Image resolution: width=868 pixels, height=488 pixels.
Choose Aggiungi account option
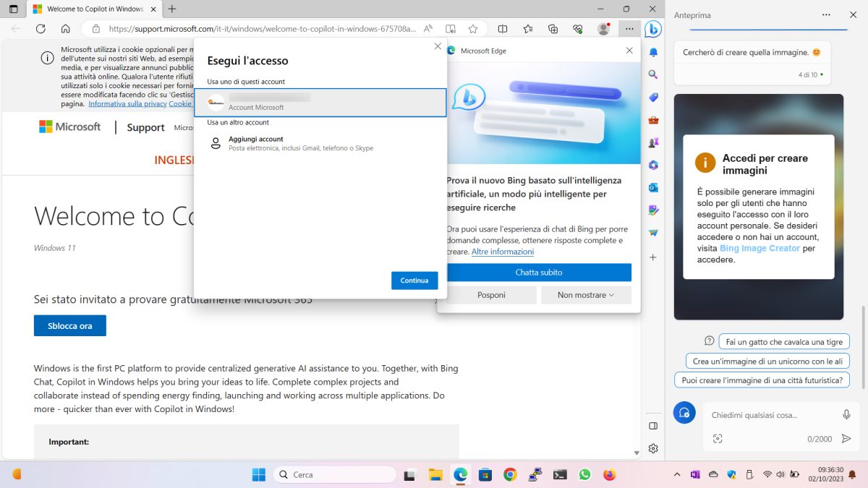320,143
